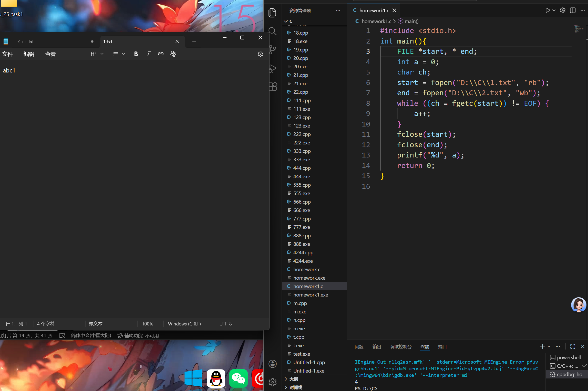Click the Run code play button

point(548,10)
